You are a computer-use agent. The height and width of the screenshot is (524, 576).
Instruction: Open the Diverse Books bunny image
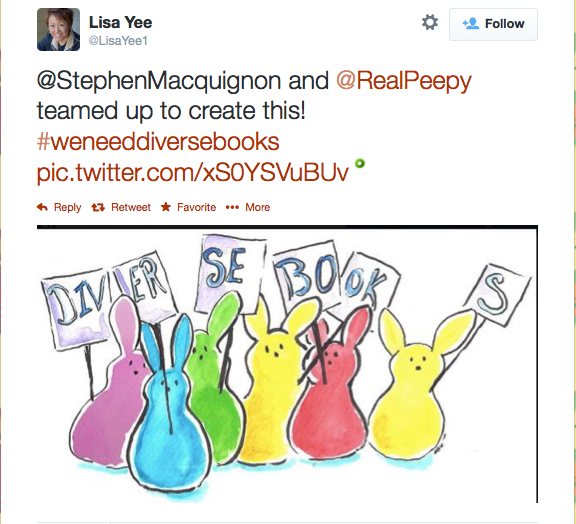pos(287,364)
